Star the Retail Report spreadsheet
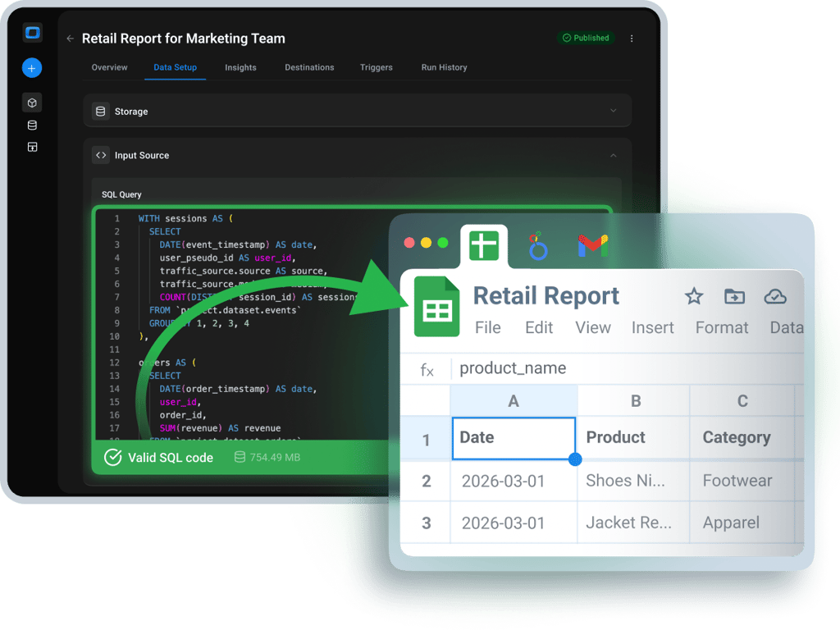 (694, 295)
